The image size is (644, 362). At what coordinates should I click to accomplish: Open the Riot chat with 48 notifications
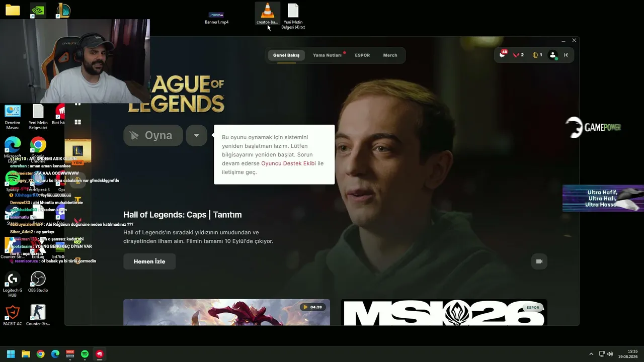click(503, 55)
